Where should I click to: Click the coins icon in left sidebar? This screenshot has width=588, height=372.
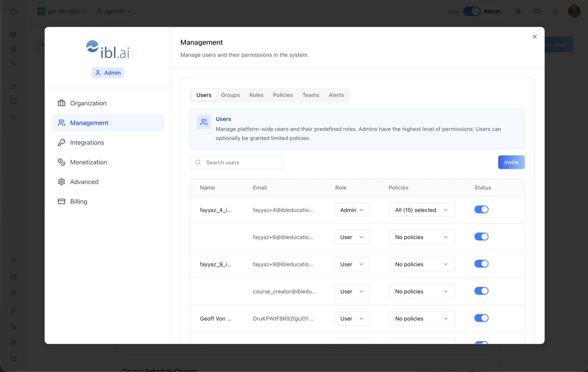13,326
